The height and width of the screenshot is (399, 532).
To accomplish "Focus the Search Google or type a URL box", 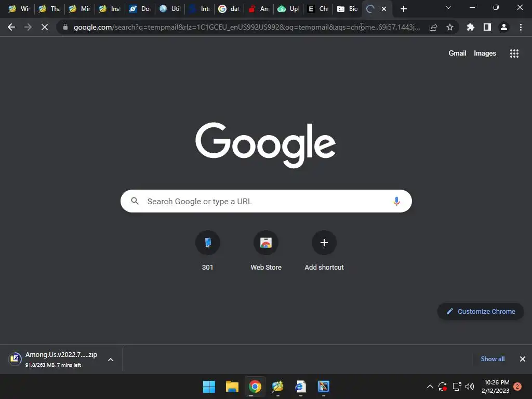I will (x=266, y=201).
